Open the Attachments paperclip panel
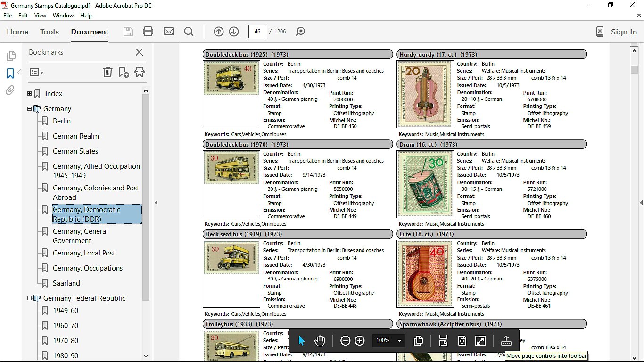 coord(10,90)
